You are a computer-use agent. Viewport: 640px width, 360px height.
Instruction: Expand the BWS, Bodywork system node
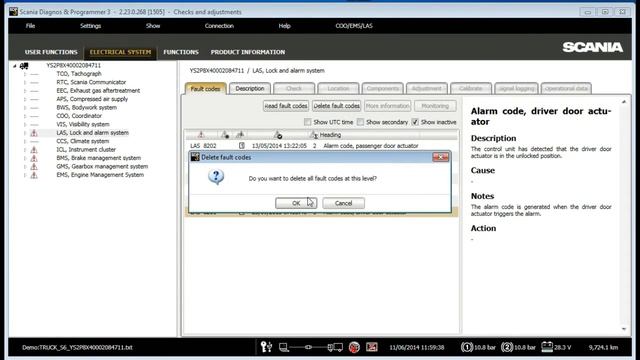(x=25, y=108)
